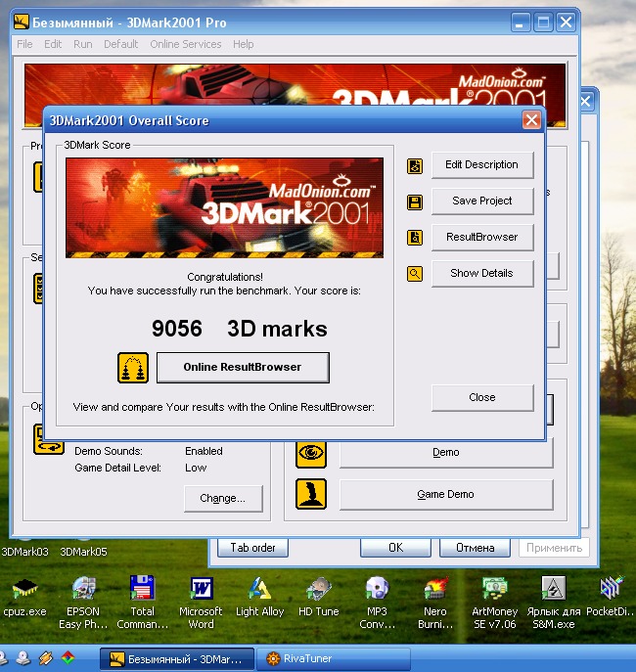Open the Online Services menu
The height and width of the screenshot is (672, 636).
click(x=186, y=44)
